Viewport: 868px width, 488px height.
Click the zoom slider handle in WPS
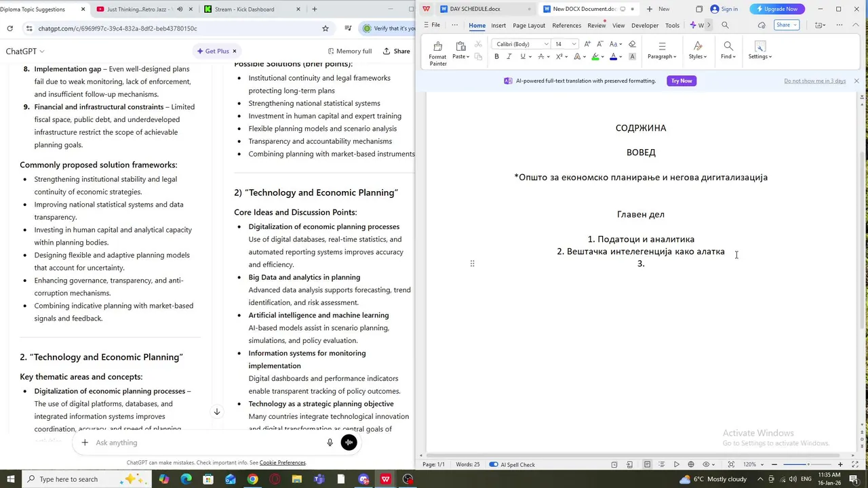click(x=808, y=464)
